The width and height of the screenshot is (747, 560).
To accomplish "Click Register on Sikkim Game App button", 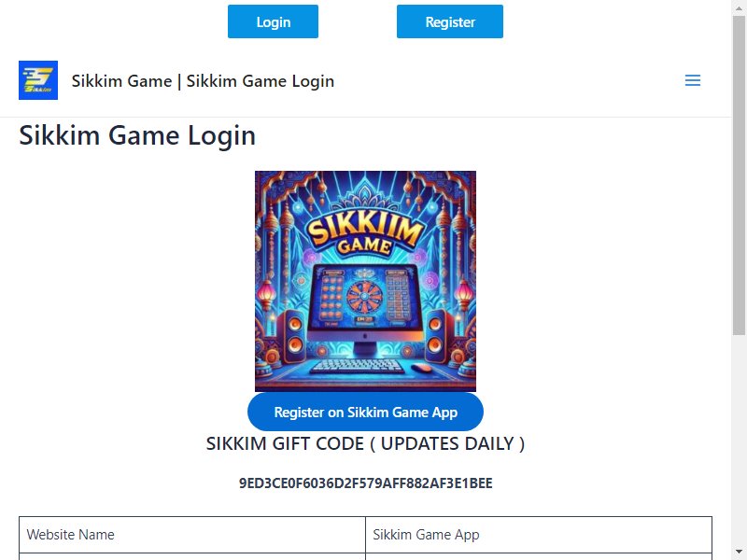I will pos(365,412).
